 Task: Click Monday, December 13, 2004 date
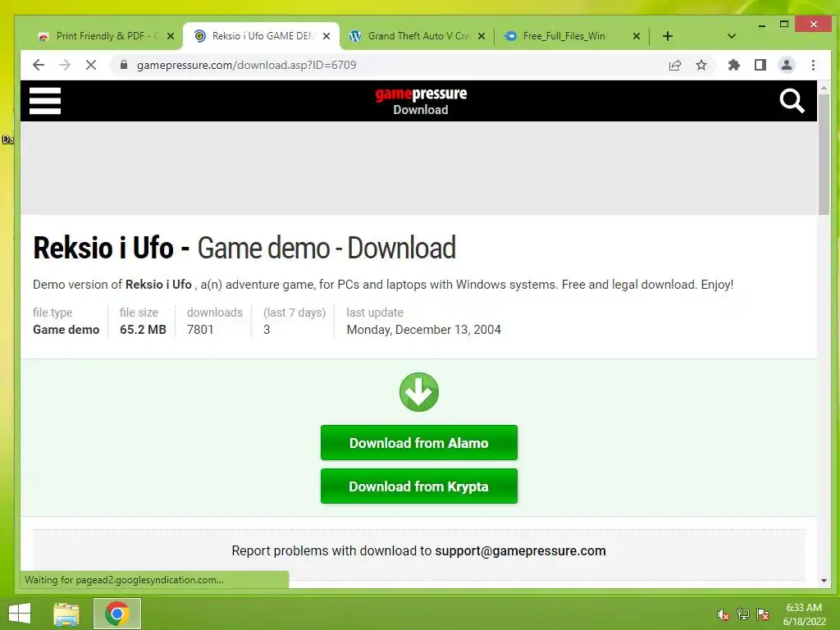point(424,330)
